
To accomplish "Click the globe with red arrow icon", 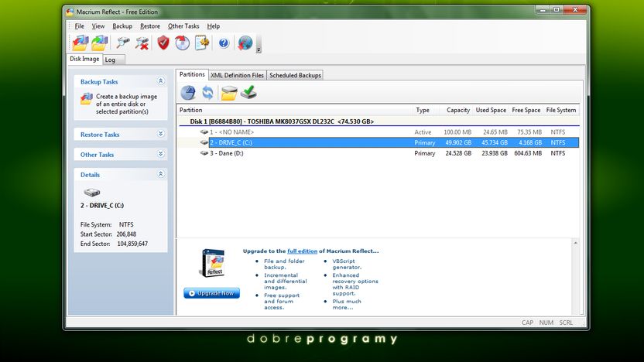I will 245,43.
